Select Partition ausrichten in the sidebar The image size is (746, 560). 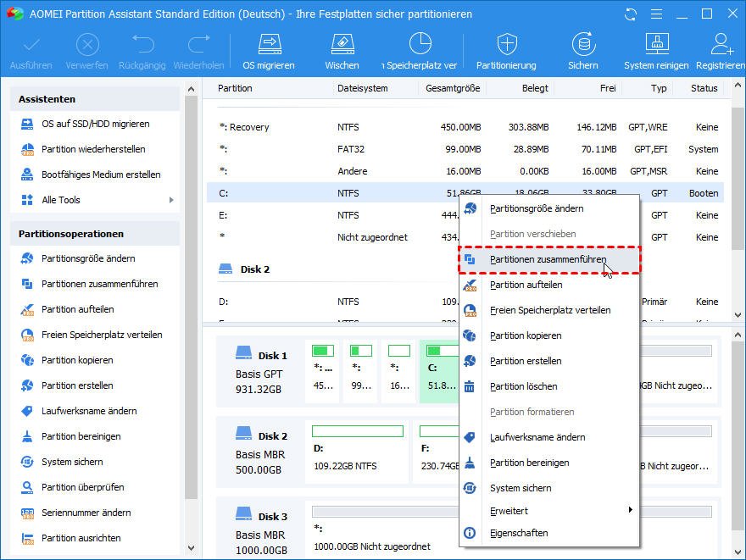(x=81, y=538)
